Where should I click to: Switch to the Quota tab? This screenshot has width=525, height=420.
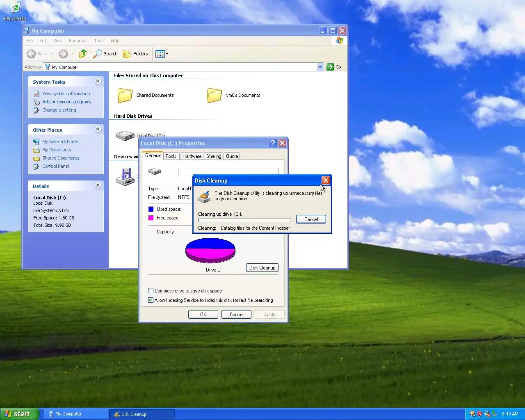(x=232, y=156)
